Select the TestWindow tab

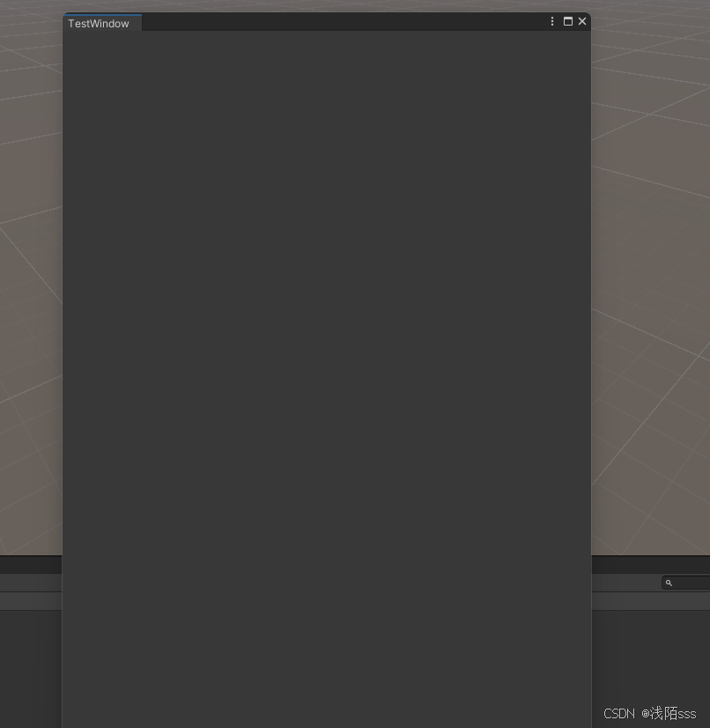(102, 23)
